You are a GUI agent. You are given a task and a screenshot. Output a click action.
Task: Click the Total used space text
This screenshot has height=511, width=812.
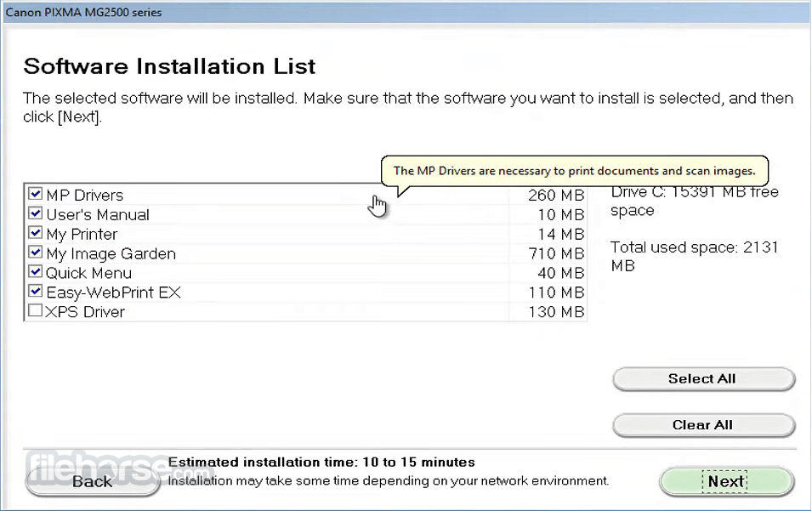pos(695,256)
